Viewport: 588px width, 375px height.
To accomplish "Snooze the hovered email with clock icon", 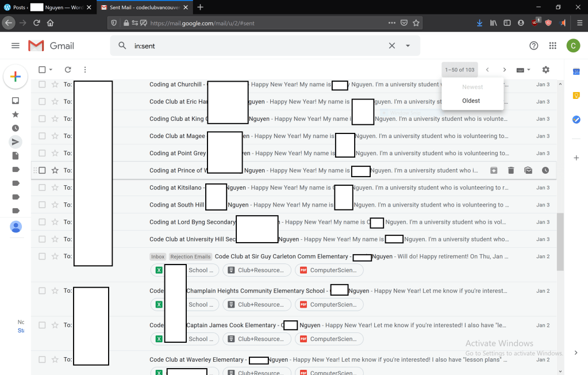I will point(545,170).
